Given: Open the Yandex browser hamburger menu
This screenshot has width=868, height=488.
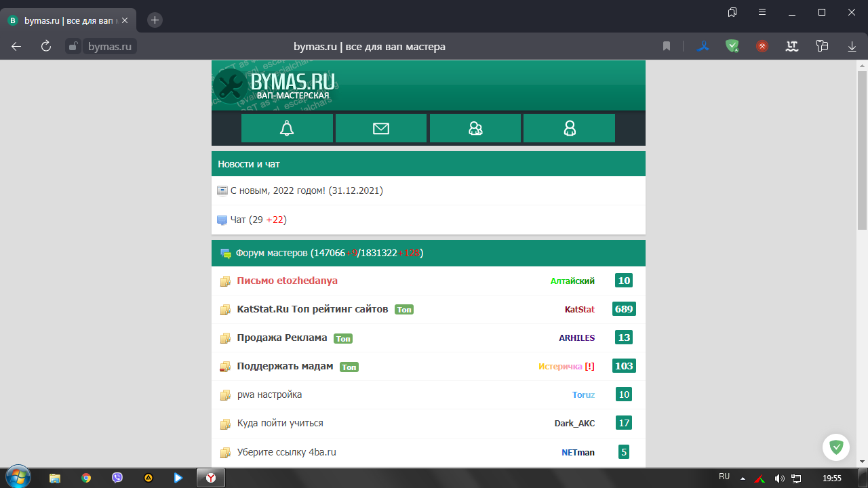Looking at the screenshot, I should 762,12.
